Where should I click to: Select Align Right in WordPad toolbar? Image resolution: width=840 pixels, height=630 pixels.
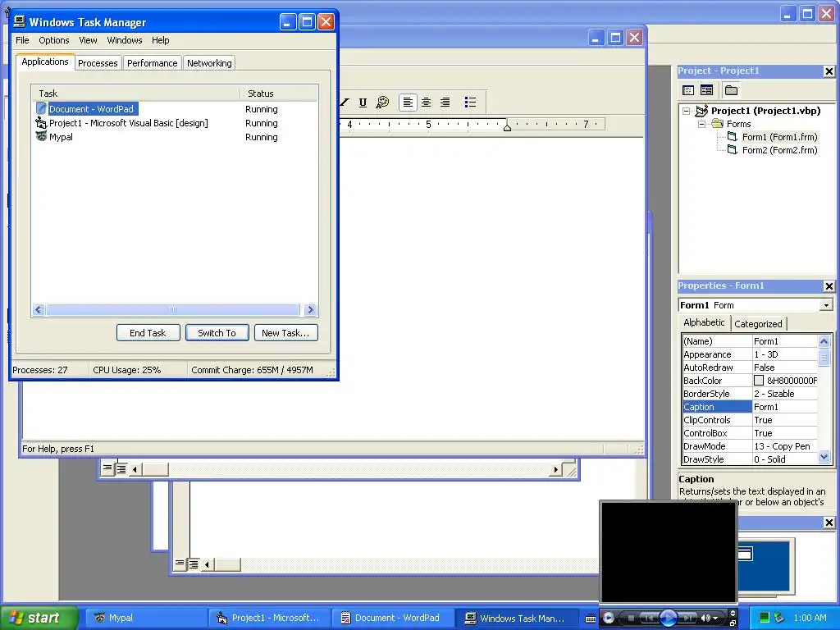click(445, 103)
